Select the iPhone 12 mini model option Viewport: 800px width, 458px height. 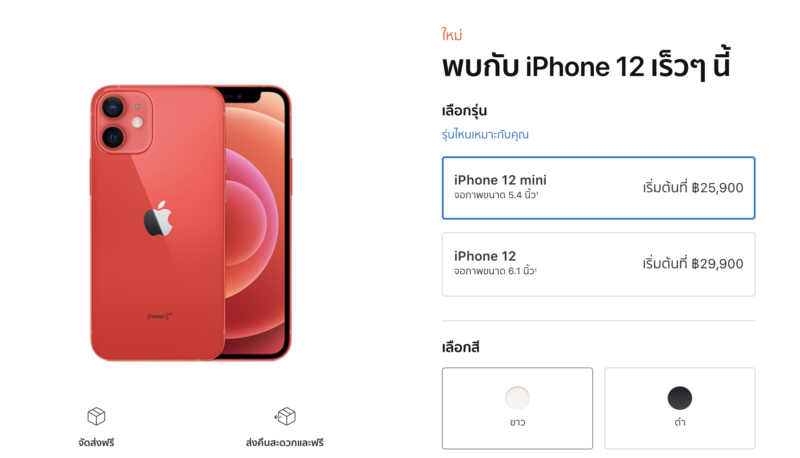[598, 188]
